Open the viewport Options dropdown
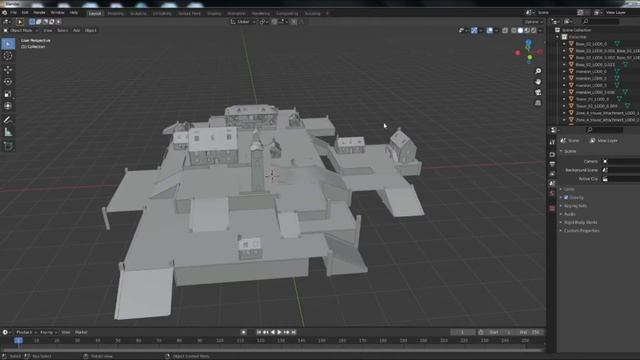Viewport: 640px width, 360px height. coord(533,22)
